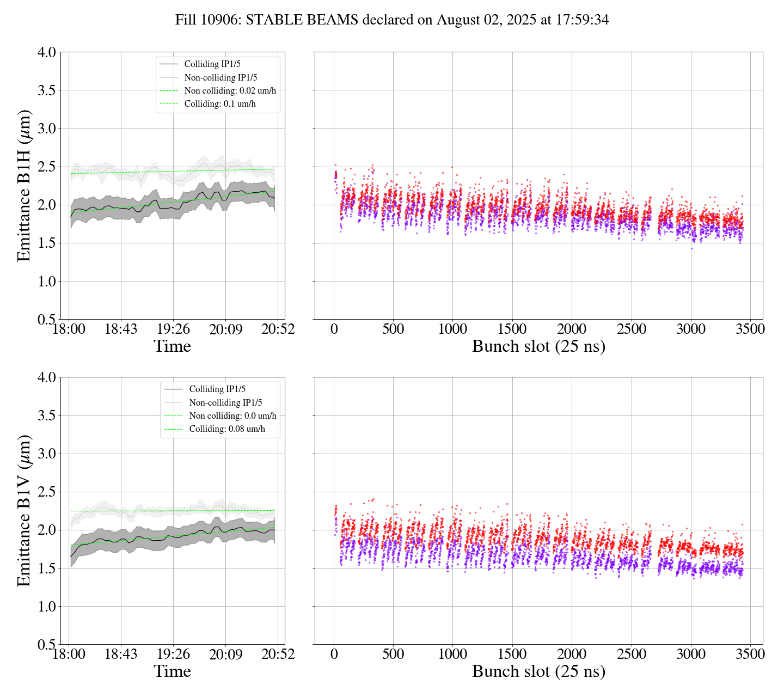Click "Colliding: 0.08 um/h" legend entry
The width and height of the screenshot is (784, 697).
227,429
